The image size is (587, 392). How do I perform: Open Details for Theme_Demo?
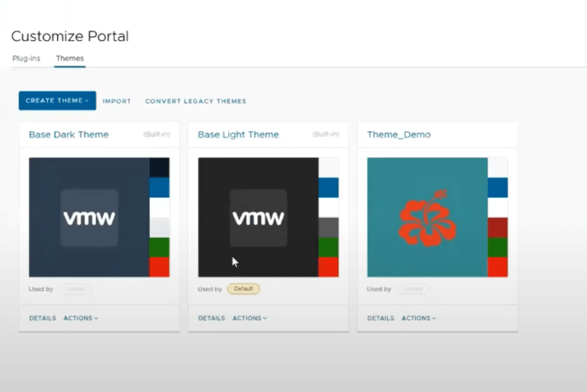pos(381,318)
